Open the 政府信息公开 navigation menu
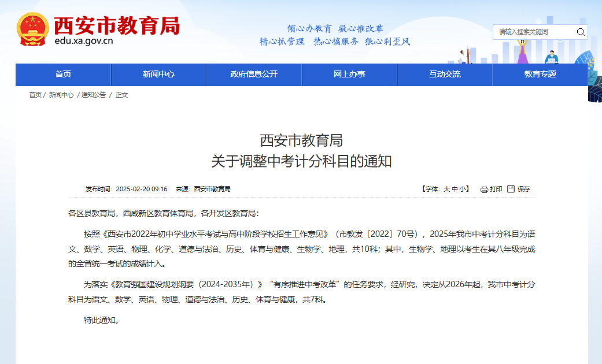 click(x=253, y=75)
